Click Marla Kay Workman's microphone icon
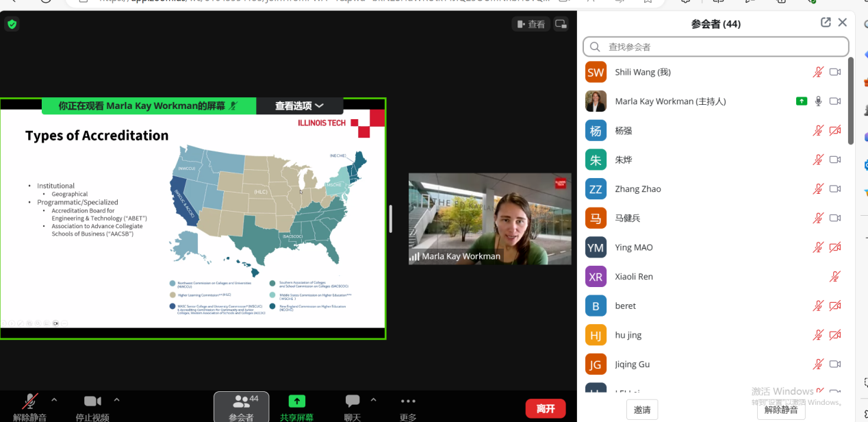The image size is (868, 422). point(818,101)
